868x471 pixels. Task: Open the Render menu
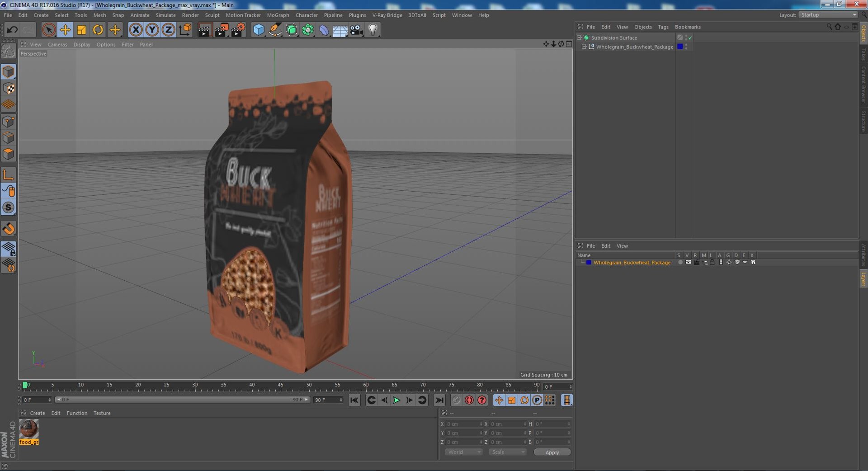(190, 15)
